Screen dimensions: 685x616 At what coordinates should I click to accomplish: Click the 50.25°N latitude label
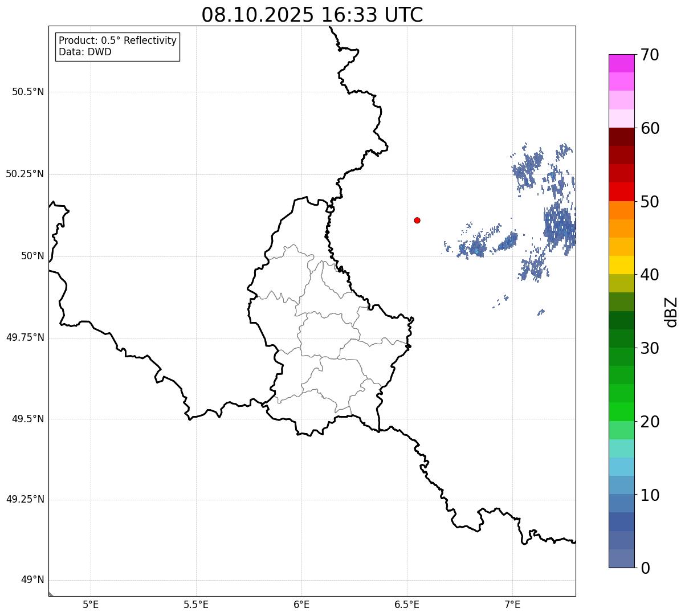pos(25,174)
